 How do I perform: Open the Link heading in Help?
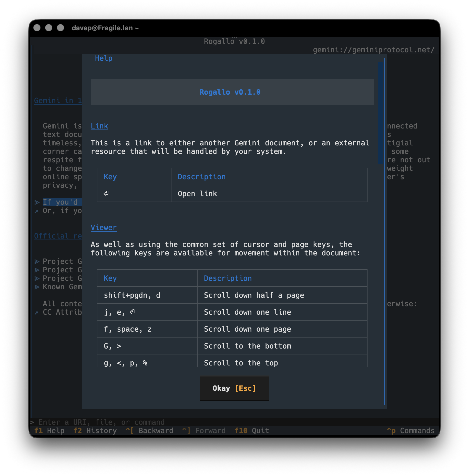99,126
